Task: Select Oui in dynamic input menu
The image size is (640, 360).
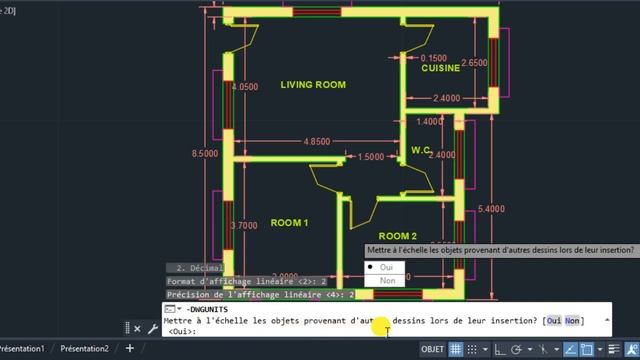Action: coord(384,267)
